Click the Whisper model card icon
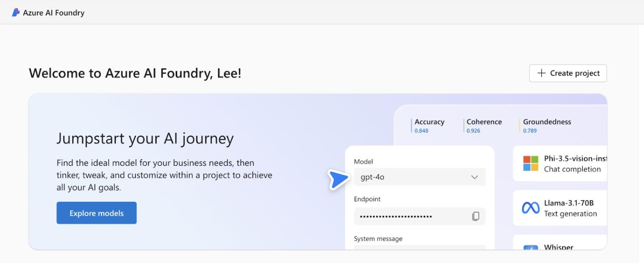 pyautogui.click(x=532, y=248)
